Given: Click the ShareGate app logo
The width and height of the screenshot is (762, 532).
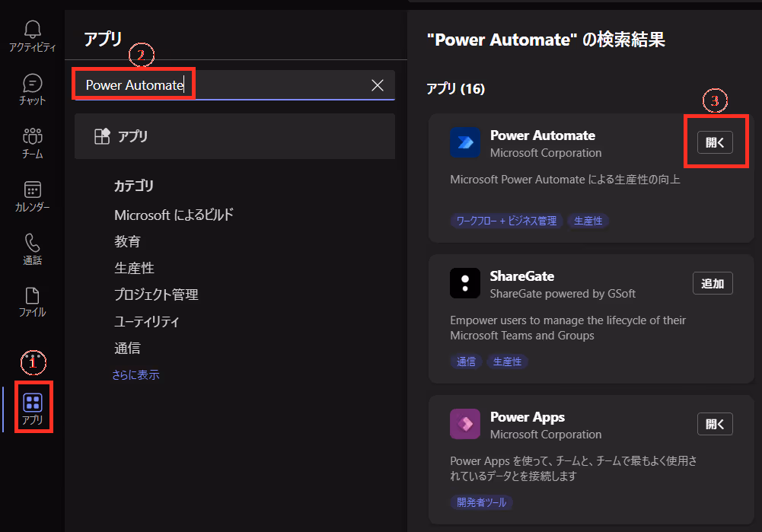Looking at the screenshot, I should [x=465, y=283].
